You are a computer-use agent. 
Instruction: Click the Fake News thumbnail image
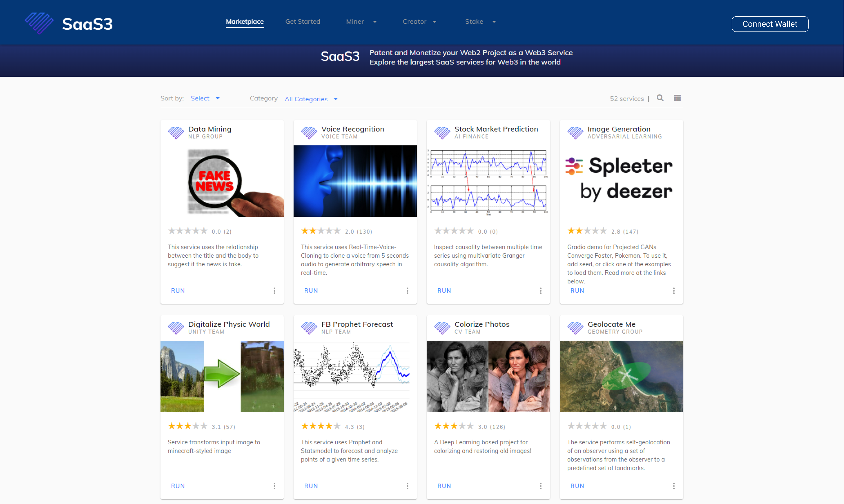[222, 181]
